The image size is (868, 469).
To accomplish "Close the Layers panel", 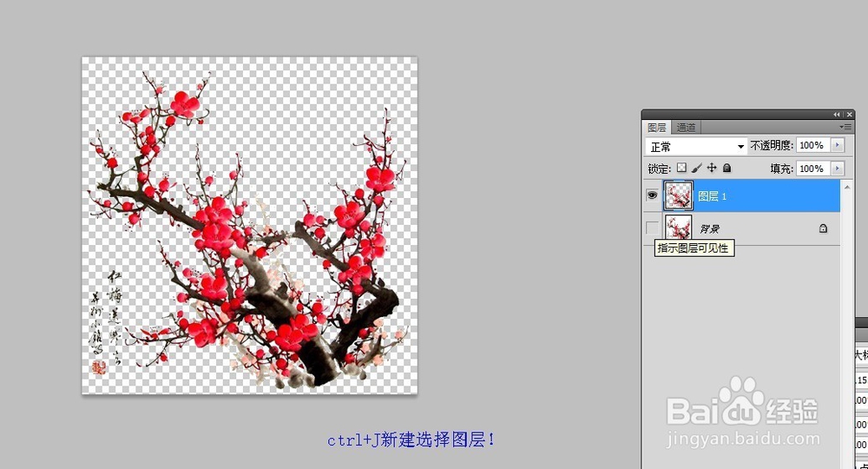I will click(x=849, y=115).
